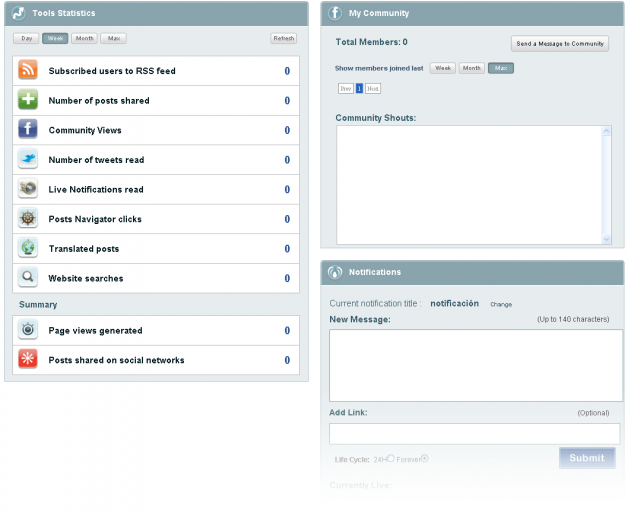This screenshot has height=512, width=628.
Task: Change the current notification title
Action: tap(501, 304)
